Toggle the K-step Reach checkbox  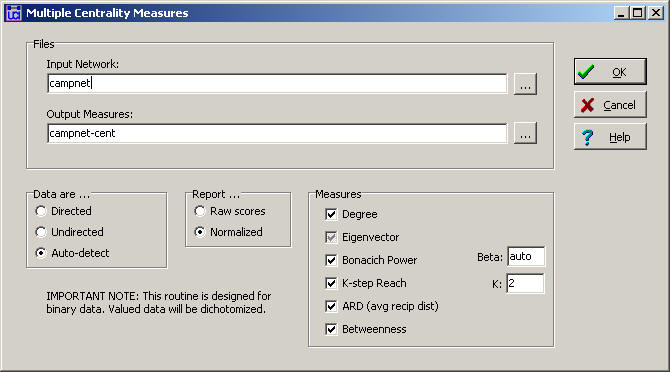click(331, 283)
